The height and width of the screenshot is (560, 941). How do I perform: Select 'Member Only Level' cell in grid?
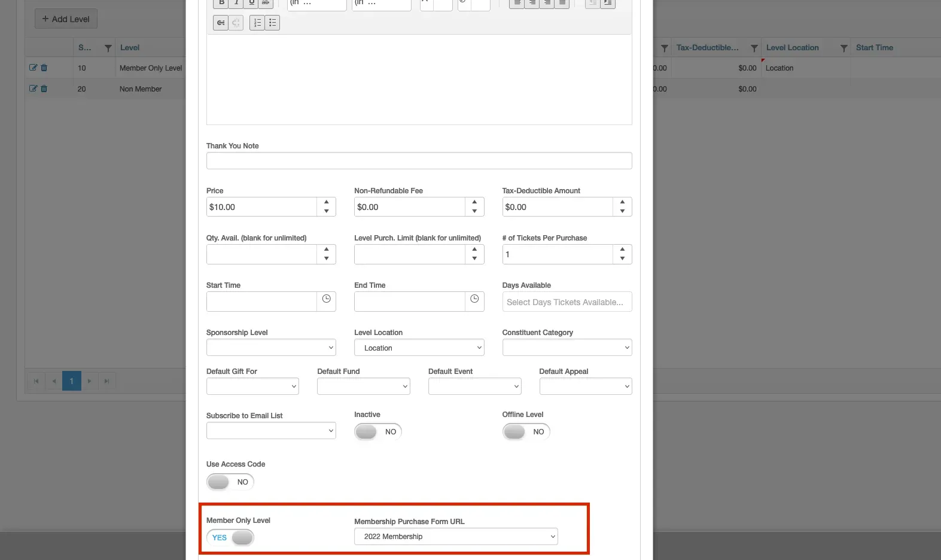click(151, 68)
